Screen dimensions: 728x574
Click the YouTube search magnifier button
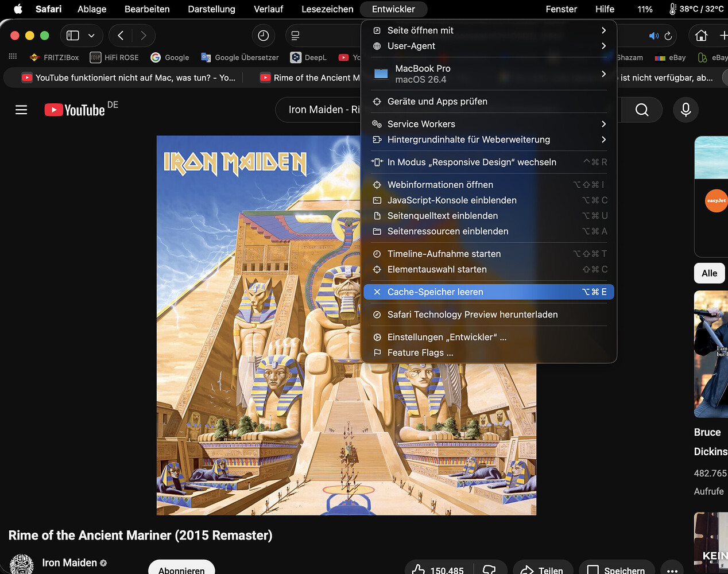point(642,110)
